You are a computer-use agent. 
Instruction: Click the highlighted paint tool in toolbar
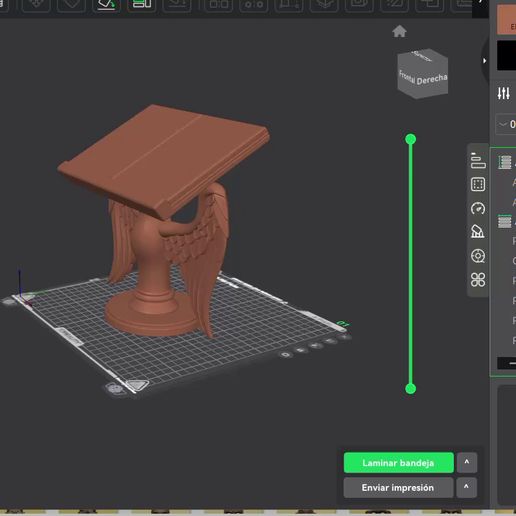(106, 5)
